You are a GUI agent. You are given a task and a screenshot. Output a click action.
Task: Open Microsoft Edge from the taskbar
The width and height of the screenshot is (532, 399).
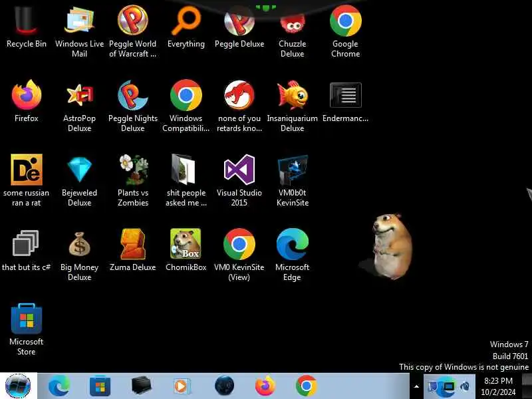[x=59, y=386]
